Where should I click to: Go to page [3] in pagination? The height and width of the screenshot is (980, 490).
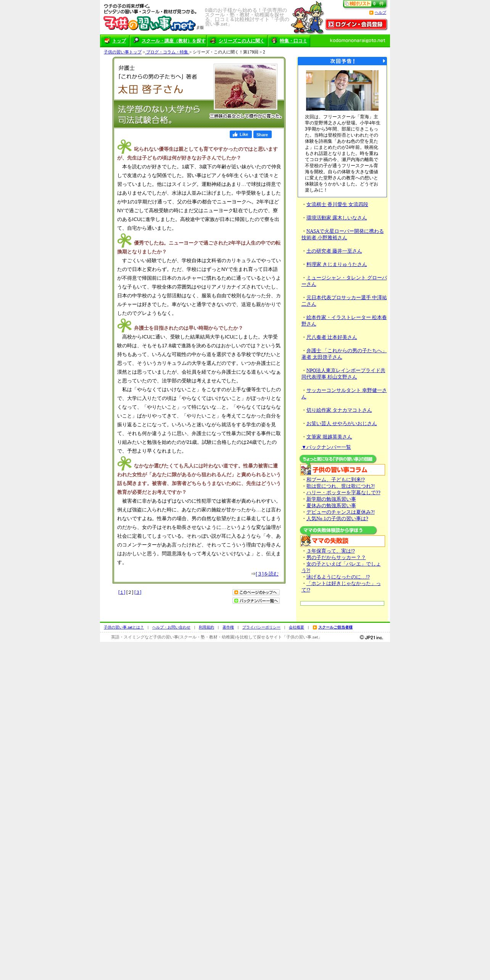(138, 592)
